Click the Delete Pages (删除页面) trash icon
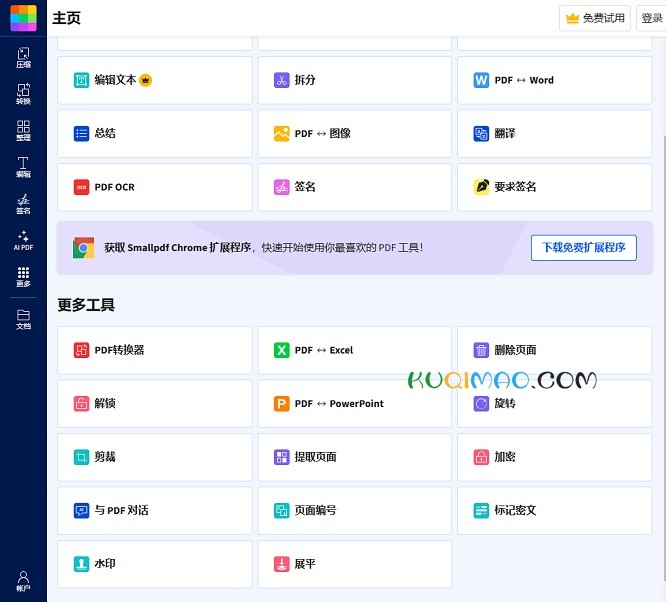The height and width of the screenshot is (602, 666). 481,350
